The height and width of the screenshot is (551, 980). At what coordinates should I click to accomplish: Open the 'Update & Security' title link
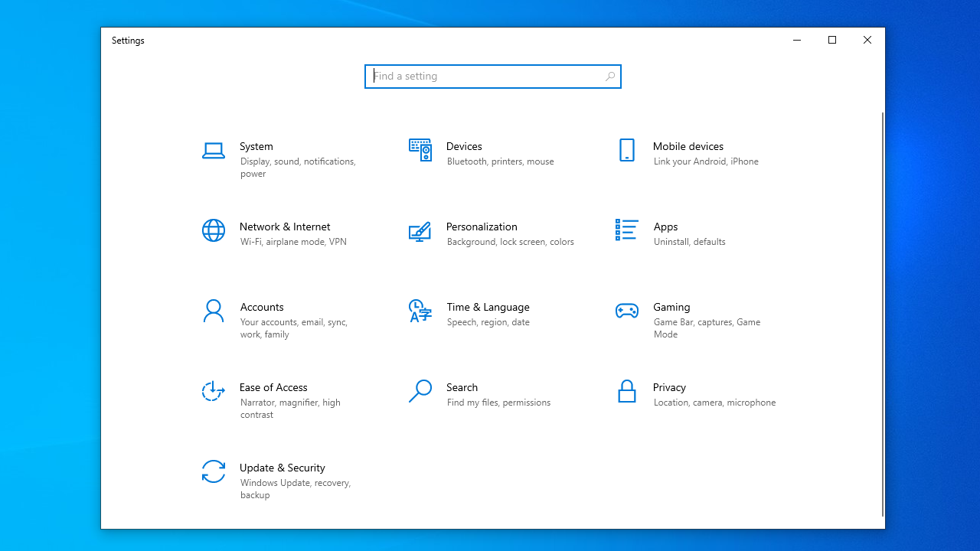(x=282, y=468)
